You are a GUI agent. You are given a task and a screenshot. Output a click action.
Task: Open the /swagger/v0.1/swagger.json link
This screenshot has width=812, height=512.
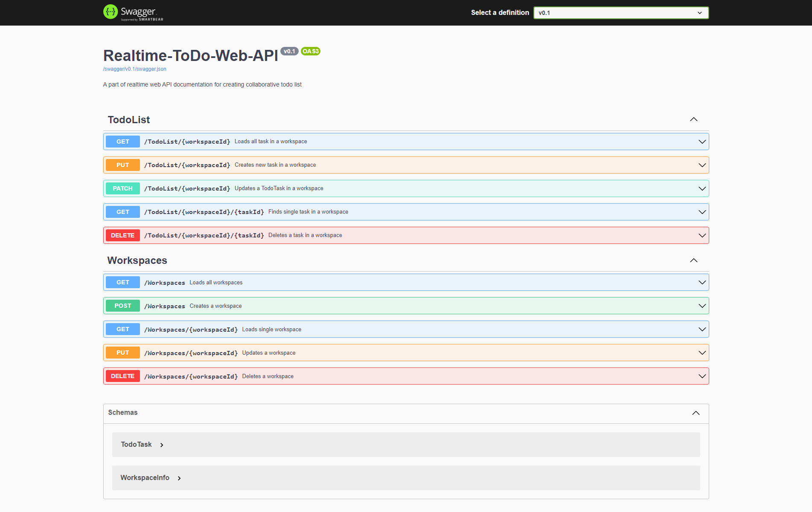(134, 69)
